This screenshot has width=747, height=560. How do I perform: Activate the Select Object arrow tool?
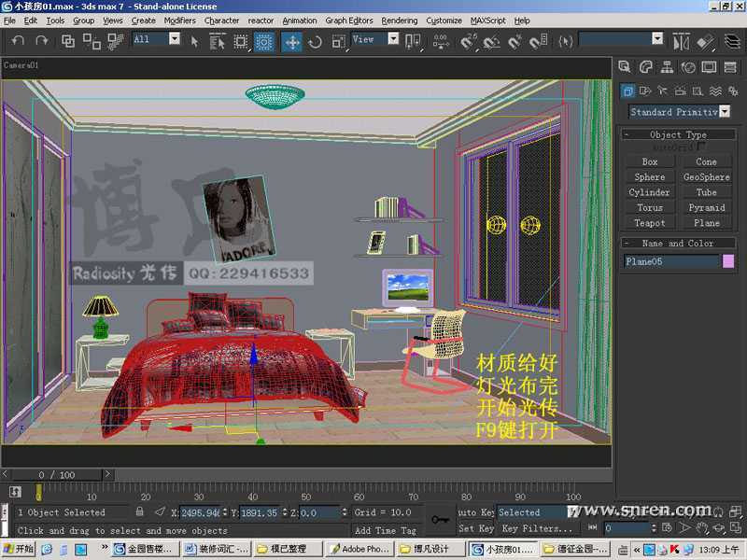click(194, 42)
